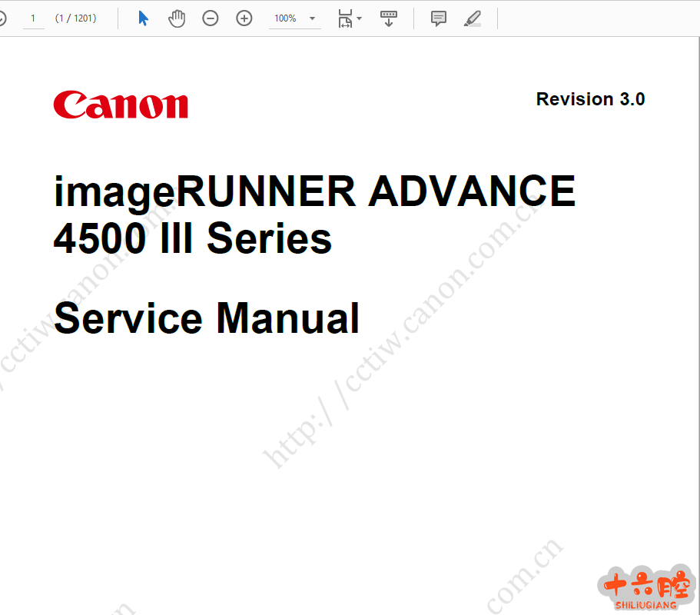Click the zoom in plus icon

pyautogui.click(x=244, y=18)
